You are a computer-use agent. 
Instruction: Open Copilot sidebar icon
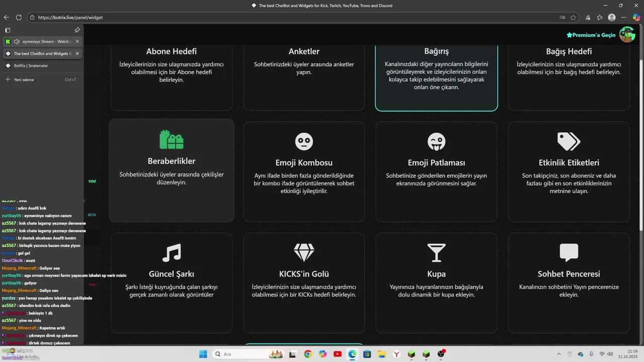pyautogui.click(x=636, y=17)
